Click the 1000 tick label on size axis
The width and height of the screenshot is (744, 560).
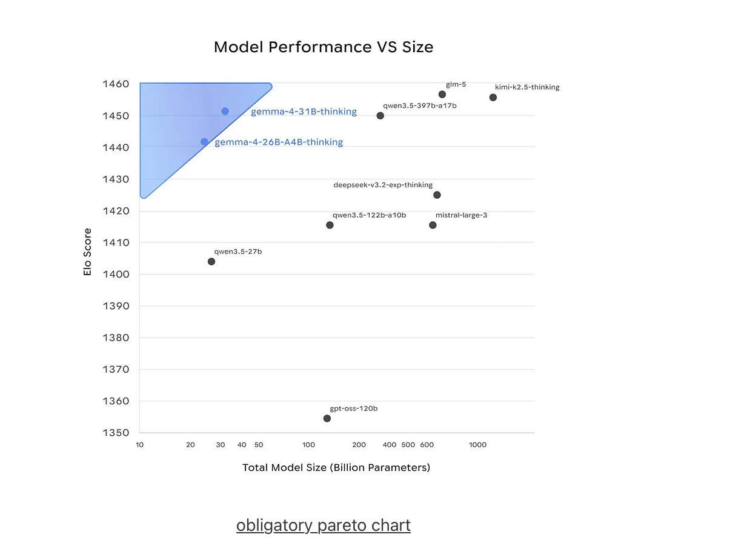477,445
